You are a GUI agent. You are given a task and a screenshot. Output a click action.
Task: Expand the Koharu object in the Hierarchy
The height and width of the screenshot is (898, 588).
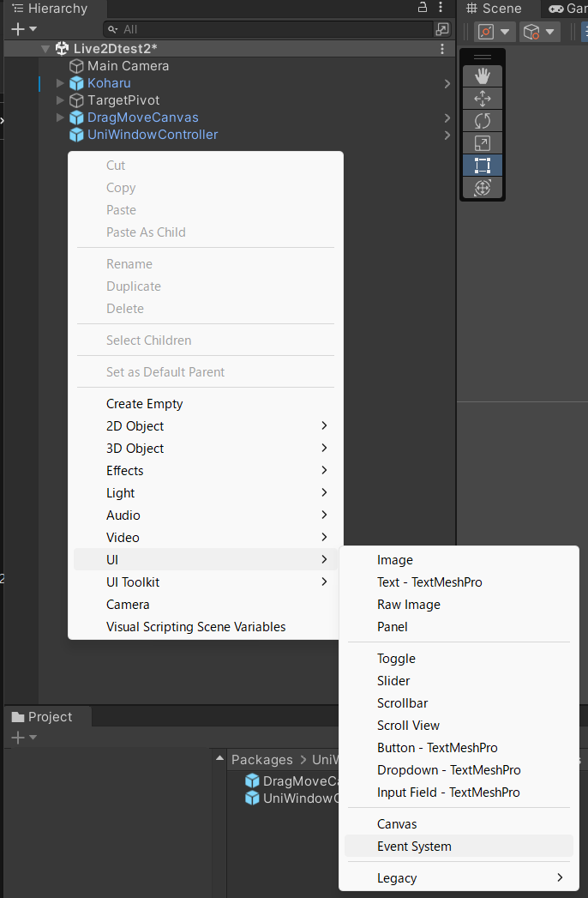[59, 82]
